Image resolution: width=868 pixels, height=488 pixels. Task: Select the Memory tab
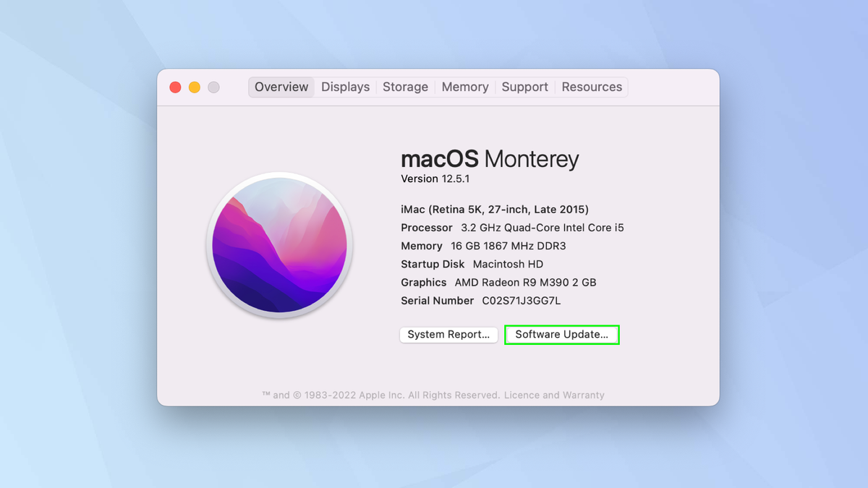pyautogui.click(x=465, y=87)
